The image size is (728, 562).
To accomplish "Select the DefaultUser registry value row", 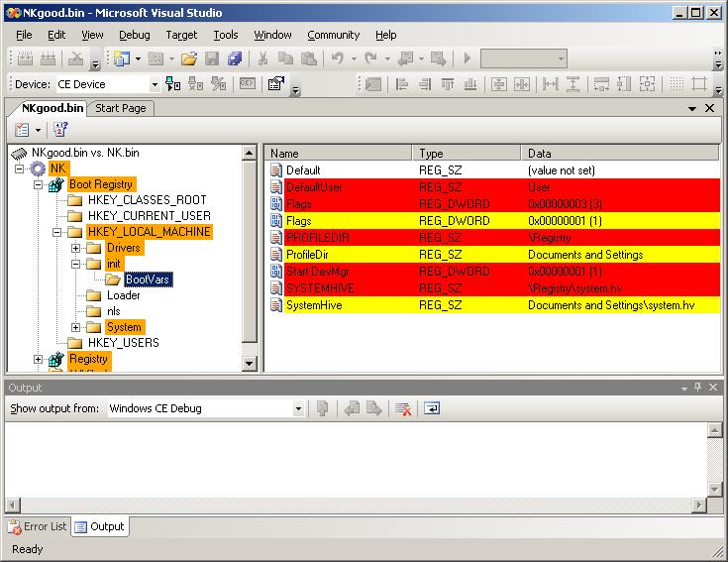I will (x=493, y=187).
